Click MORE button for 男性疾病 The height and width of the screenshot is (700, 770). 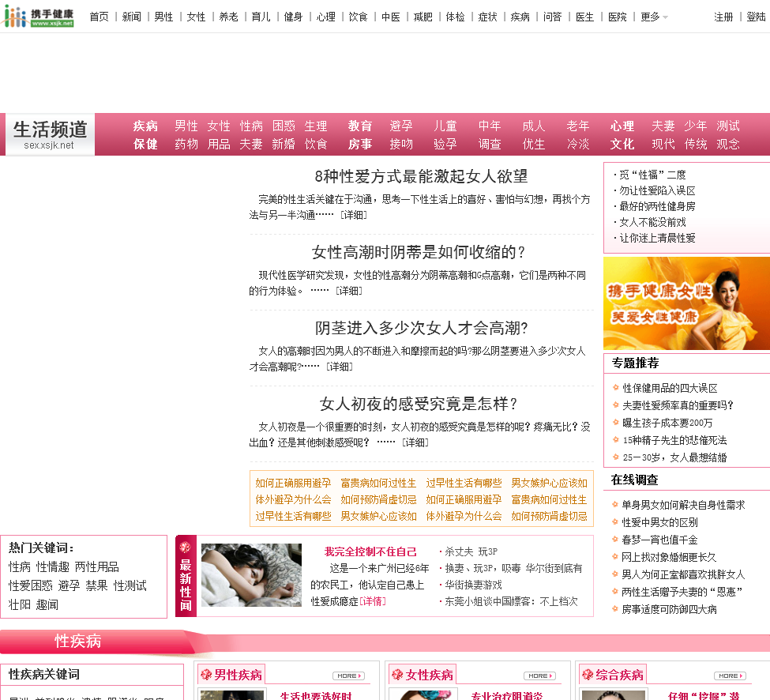tap(348, 676)
